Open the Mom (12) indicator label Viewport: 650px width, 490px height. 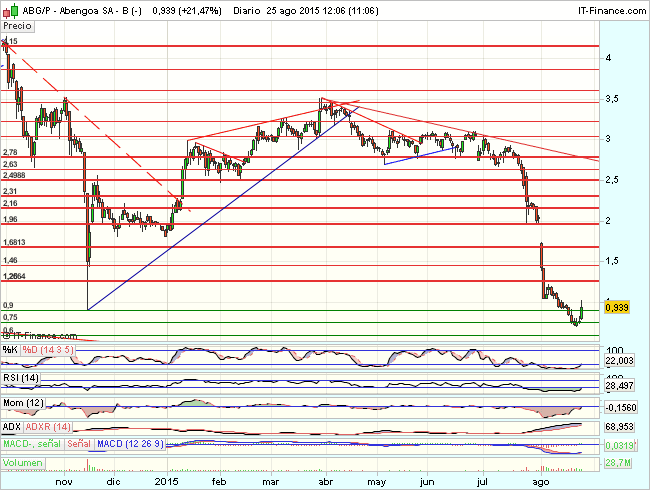click(24, 403)
